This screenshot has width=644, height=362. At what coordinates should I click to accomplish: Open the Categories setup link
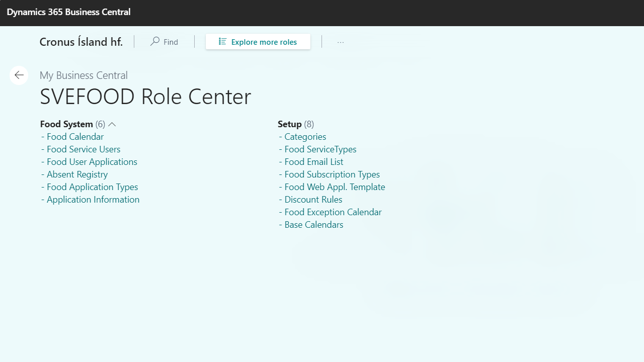tap(305, 137)
